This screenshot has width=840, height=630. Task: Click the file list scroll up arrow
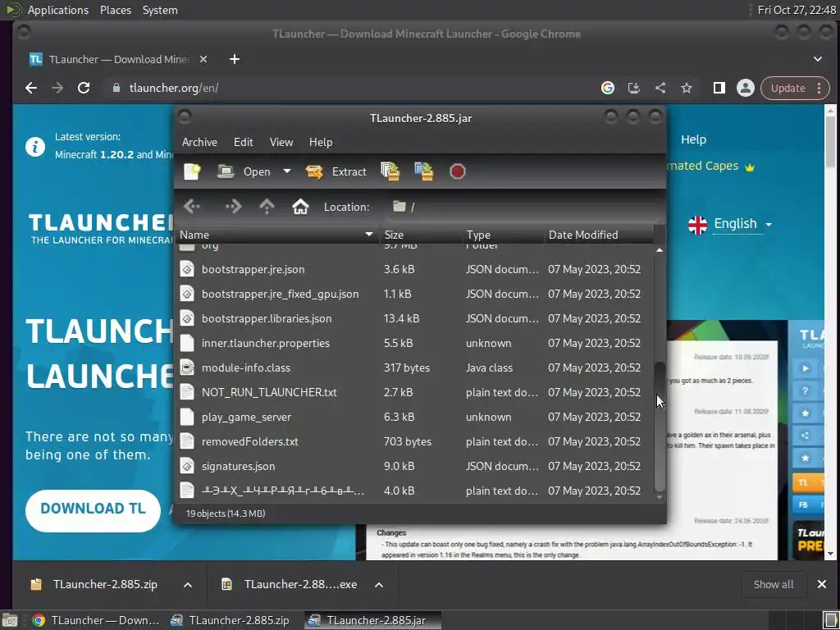(660, 250)
